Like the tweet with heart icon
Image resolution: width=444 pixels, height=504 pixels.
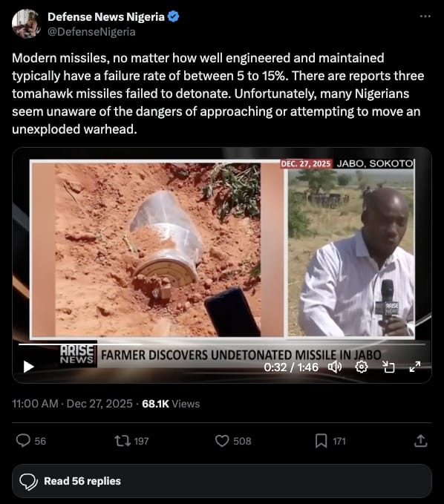pyautogui.click(x=222, y=441)
